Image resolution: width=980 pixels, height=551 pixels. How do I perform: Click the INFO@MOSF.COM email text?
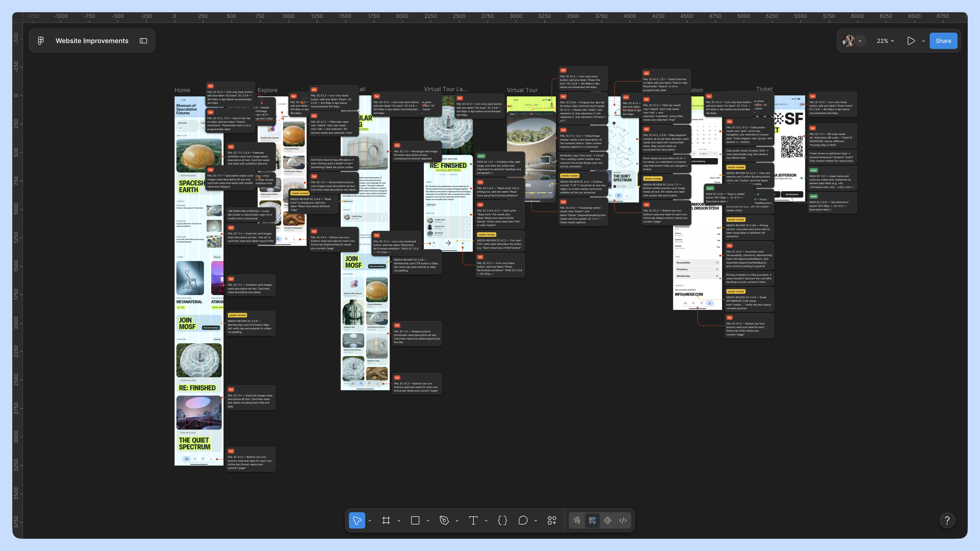tap(689, 294)
